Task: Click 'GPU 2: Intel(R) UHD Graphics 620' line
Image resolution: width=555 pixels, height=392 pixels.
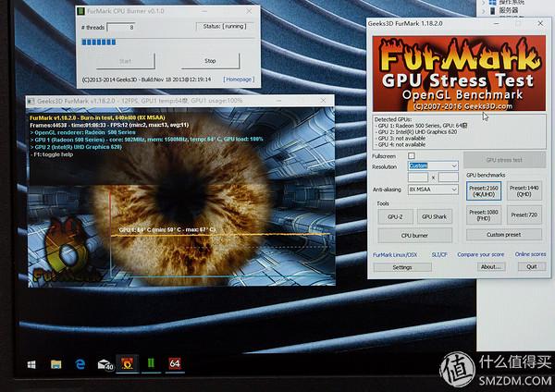Action: 416,132
